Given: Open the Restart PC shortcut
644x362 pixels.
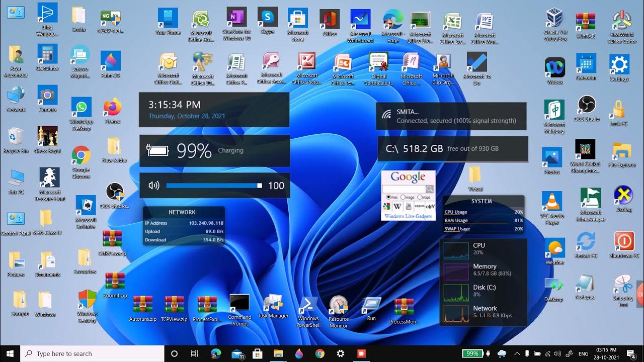Looking at the screenshot, I should pyautogui.click(x=586, y=245).
